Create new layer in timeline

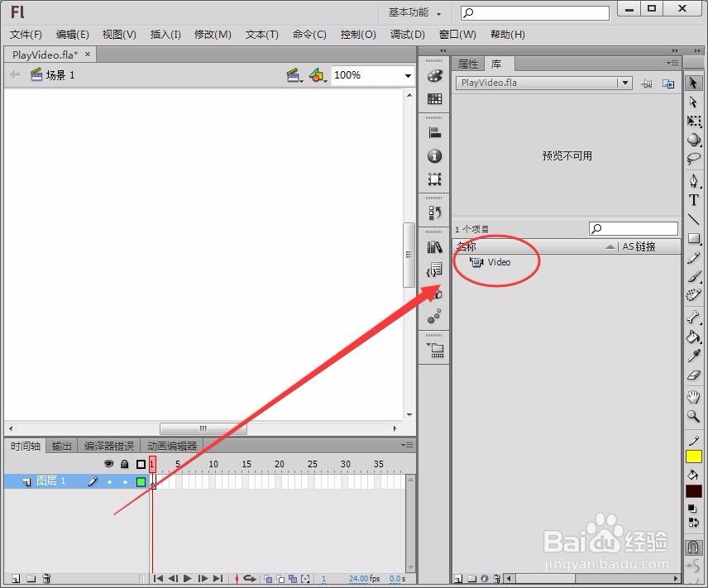(x=16, y=579)
